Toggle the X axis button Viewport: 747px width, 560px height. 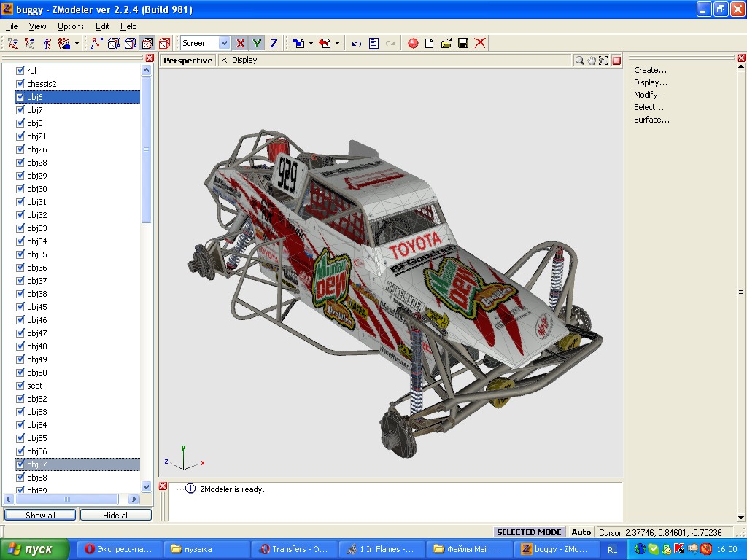click(241, 43)
